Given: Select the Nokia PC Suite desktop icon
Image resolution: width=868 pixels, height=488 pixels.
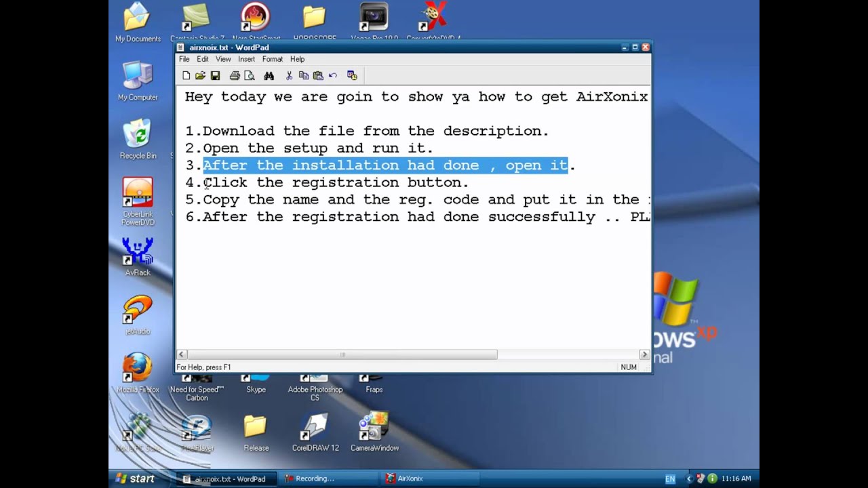Looking at the screenshot, I should point(138,433).
